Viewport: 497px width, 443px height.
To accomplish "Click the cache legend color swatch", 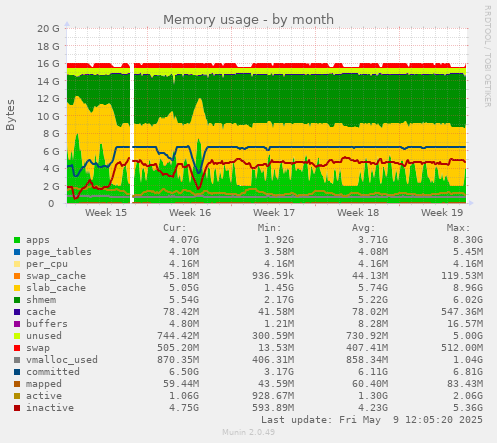I will pos(17,312).
